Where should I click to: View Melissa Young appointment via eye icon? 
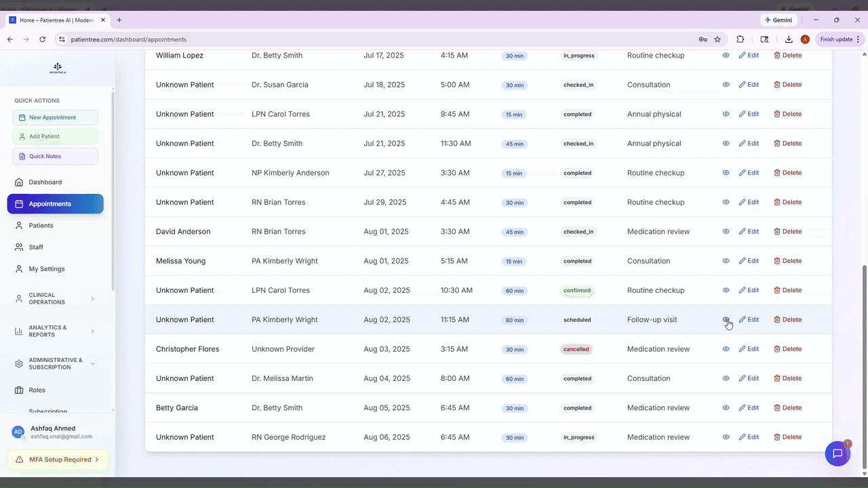(x=726, y=261)
